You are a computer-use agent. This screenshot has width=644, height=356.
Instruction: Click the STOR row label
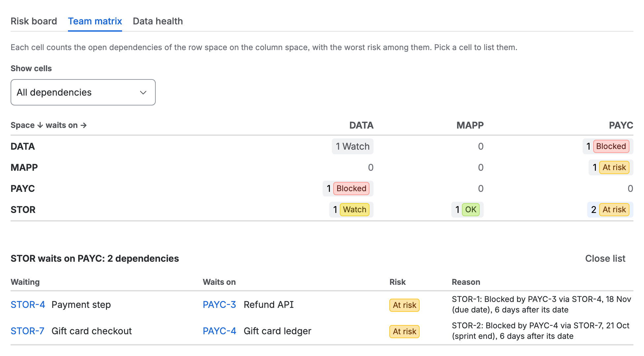(23, 210)
